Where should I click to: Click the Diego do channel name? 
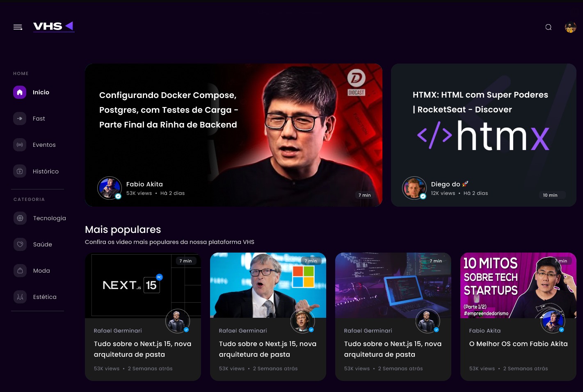pyautogui.click(x=450, y=184)
